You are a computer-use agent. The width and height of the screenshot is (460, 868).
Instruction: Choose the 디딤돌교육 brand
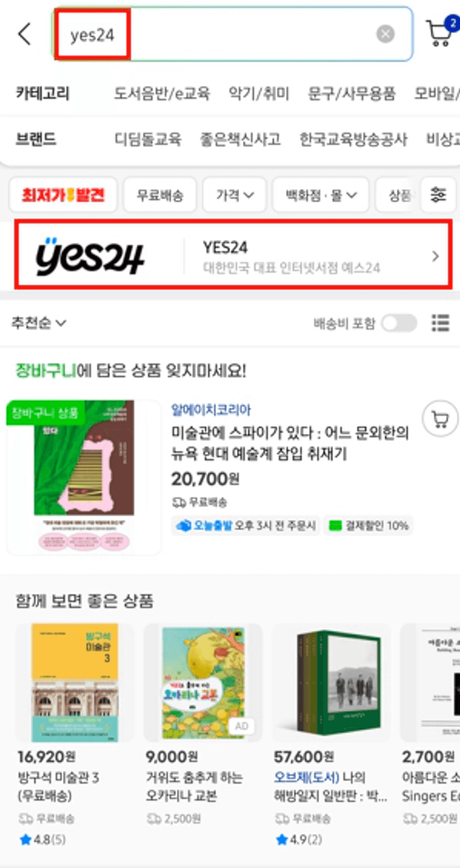(x=148, y=139)
